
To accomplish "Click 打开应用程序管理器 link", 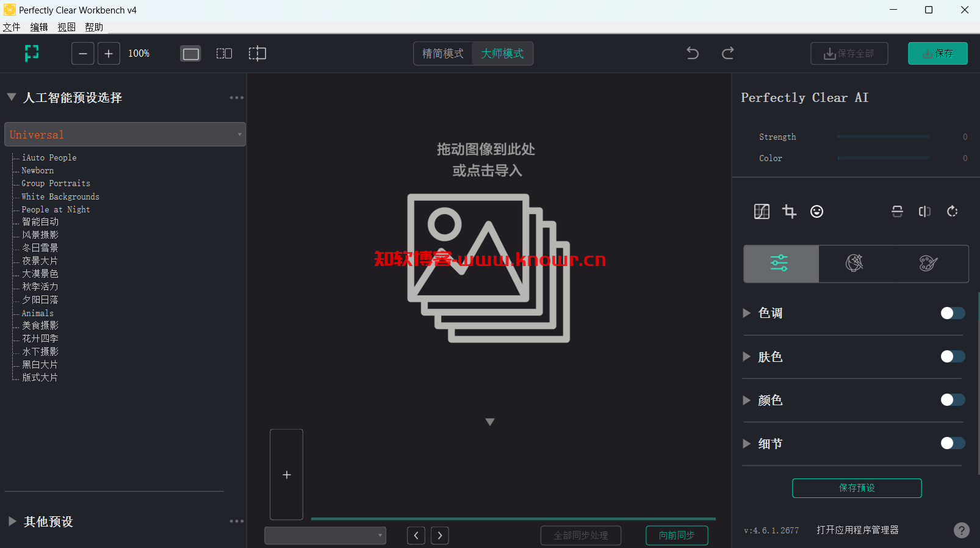I will tap(857, 530).
